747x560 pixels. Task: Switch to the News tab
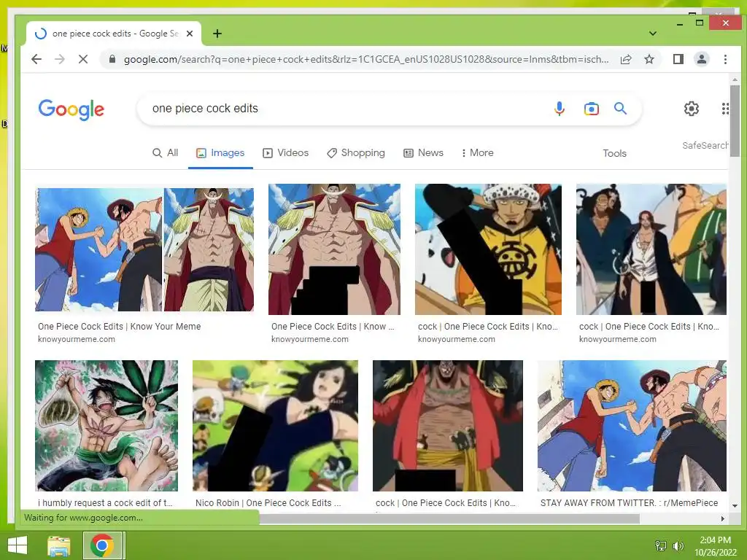click(424, 153)
